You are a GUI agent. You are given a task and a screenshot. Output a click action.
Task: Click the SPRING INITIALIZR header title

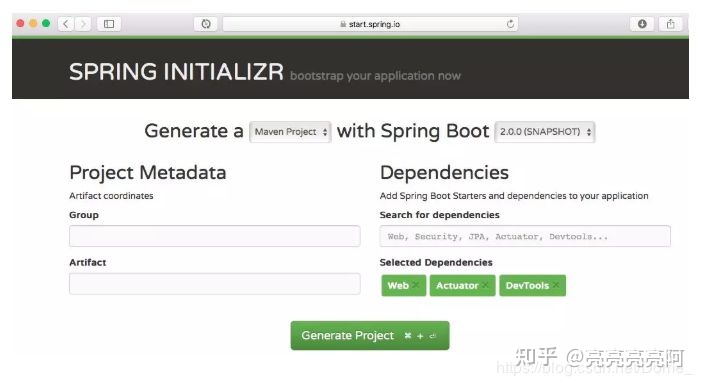pyautogui.click(x=176, y=72)
